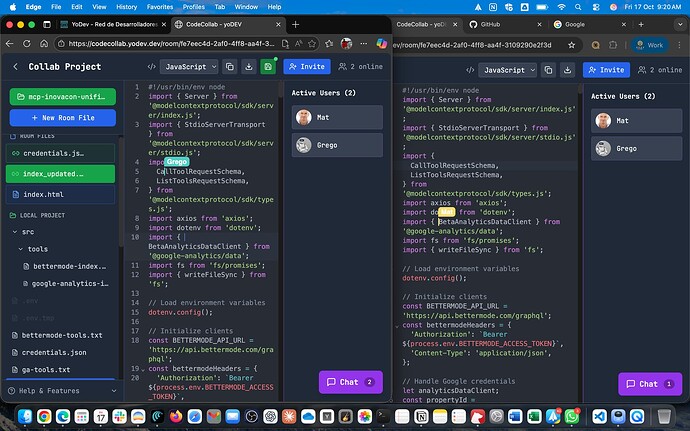Click the New Room File button
690x431 pixels.
pos(62,118)
